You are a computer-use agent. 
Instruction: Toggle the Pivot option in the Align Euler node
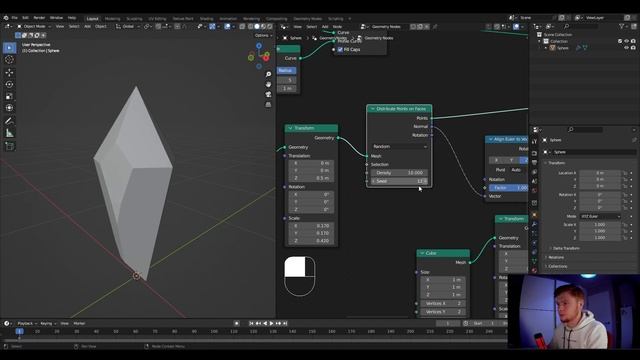tap(500, 170)
